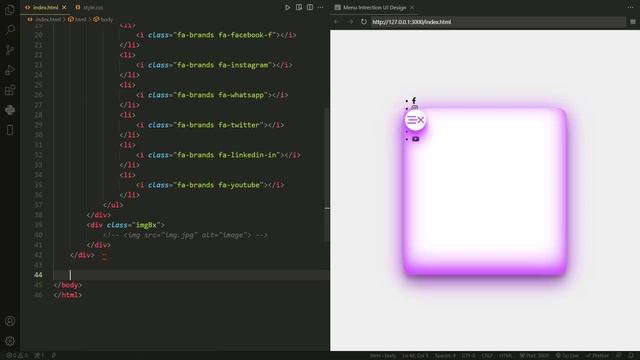This screenshot has height=360, width=640.
Task: Click the closing html tag line
Action: [x=68, y=295]
